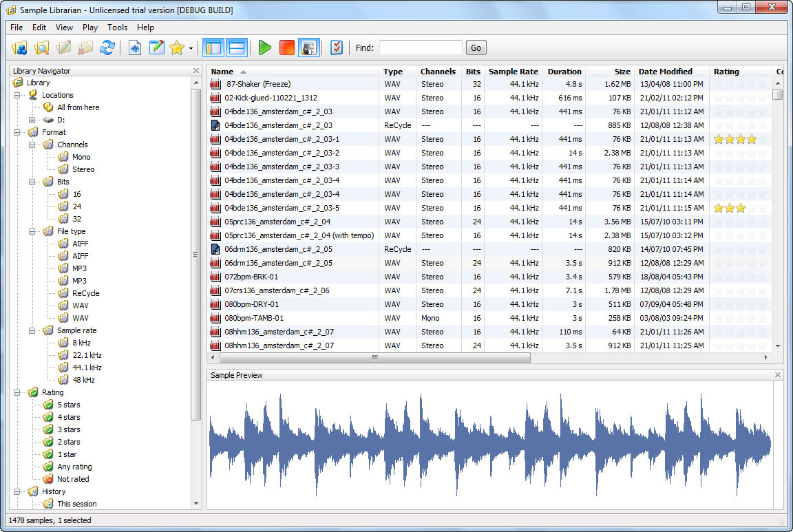Image resolution: width=793 pixels, height=532 pixels.
Task: Select the Library root icon
Action: coord(18,83)
